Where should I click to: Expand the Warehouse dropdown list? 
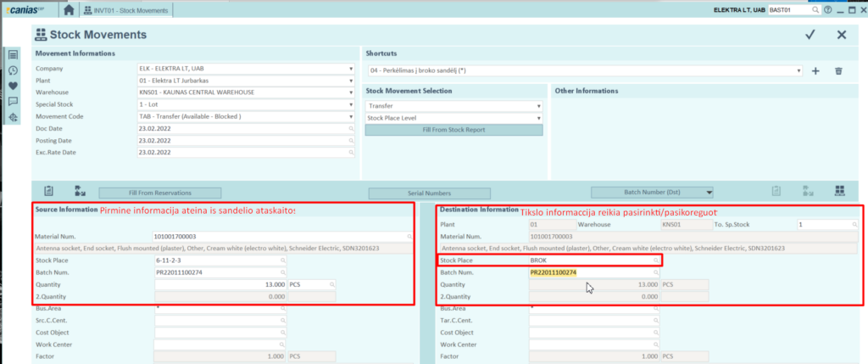tap(351, 92)
